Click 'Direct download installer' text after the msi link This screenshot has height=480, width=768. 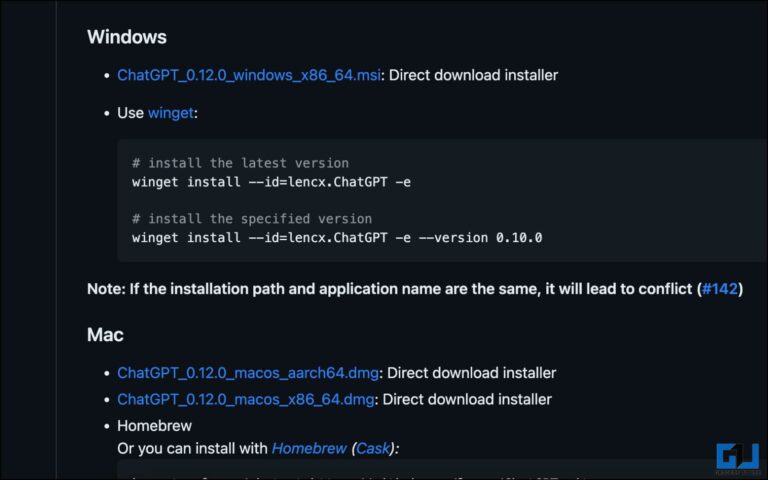click(472, 75)
